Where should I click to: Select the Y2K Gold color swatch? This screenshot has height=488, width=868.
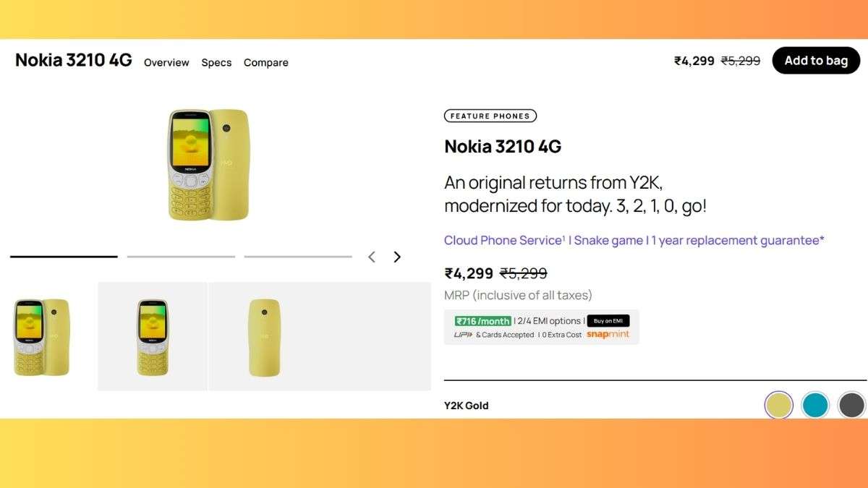click(778, 405)
